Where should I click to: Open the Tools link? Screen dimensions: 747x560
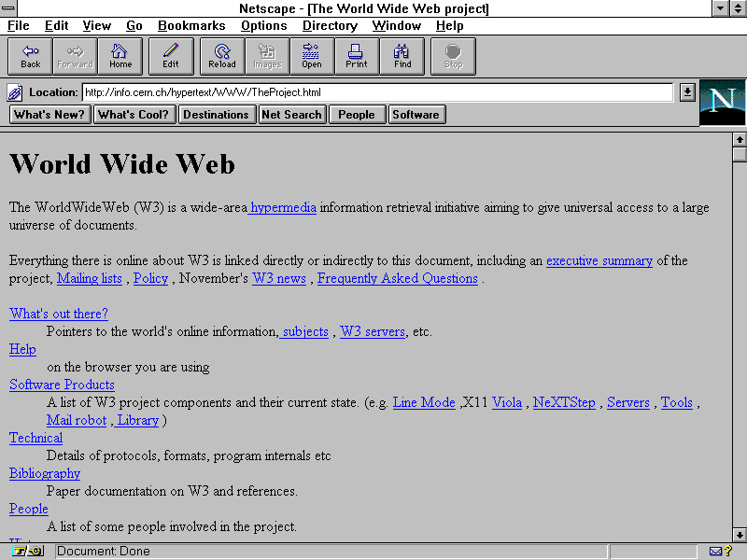coord(676,403)
